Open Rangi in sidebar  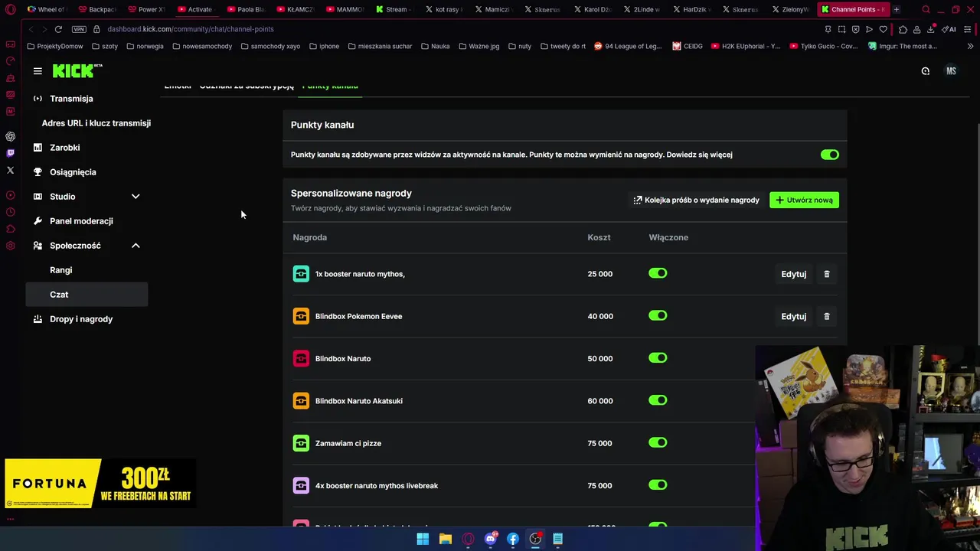(x=61, y=270)
